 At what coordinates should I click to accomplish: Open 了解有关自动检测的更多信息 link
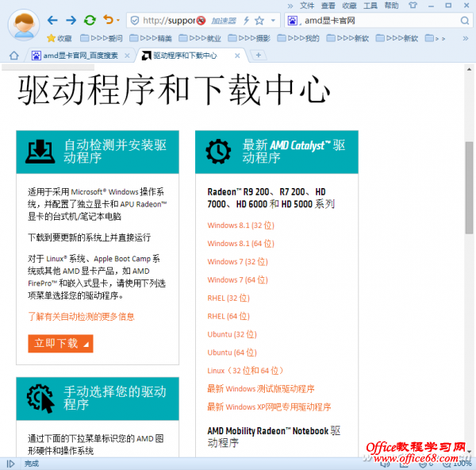click(x=81, y=317)
